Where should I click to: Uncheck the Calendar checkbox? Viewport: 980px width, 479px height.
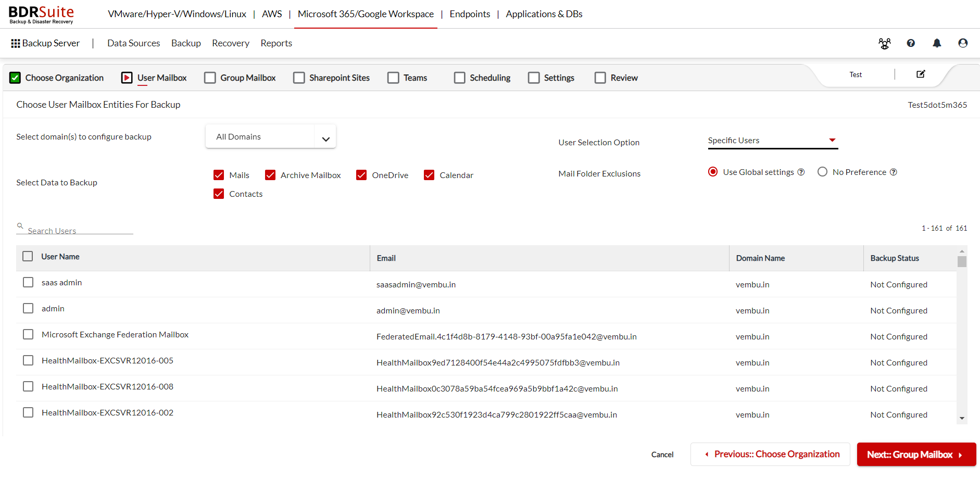pos(429,175)
